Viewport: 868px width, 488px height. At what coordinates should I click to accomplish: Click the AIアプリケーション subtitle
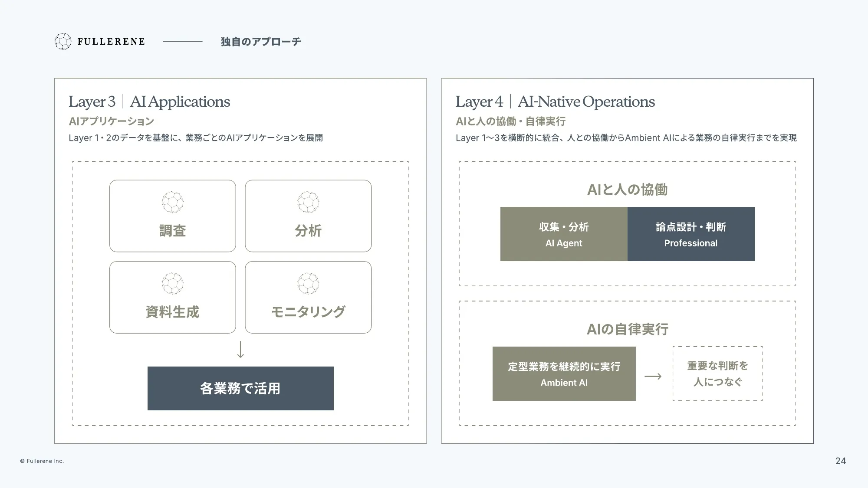[x=112, y=121]
